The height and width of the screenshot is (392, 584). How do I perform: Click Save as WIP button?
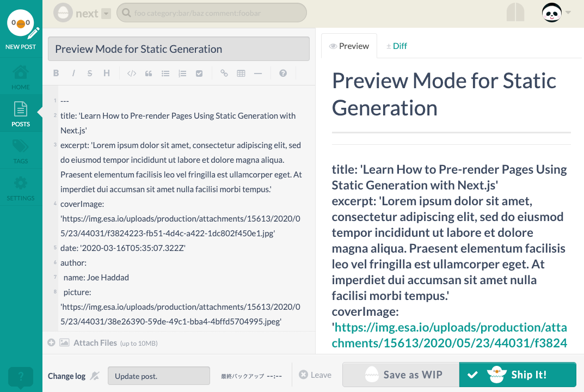click(x=401, y=375)
